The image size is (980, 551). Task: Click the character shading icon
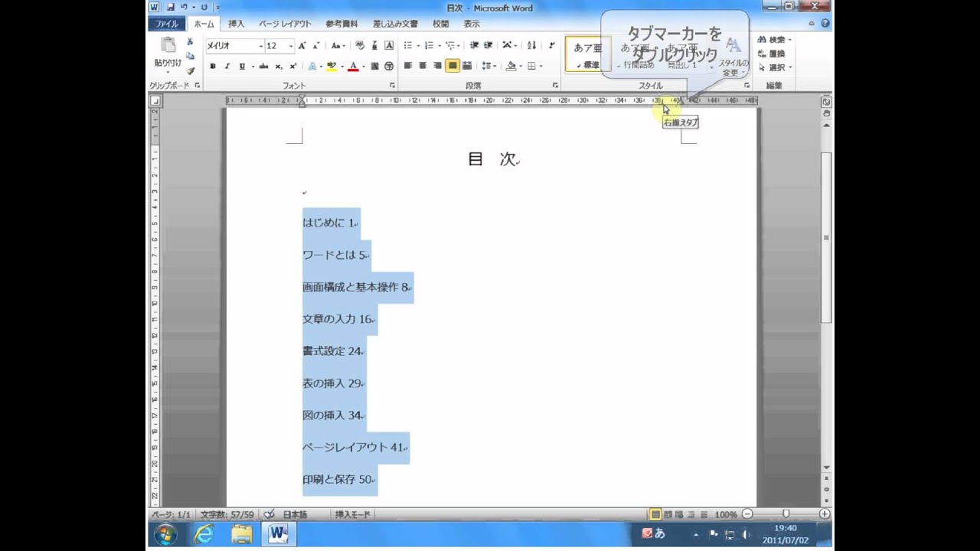click(374, 66)
